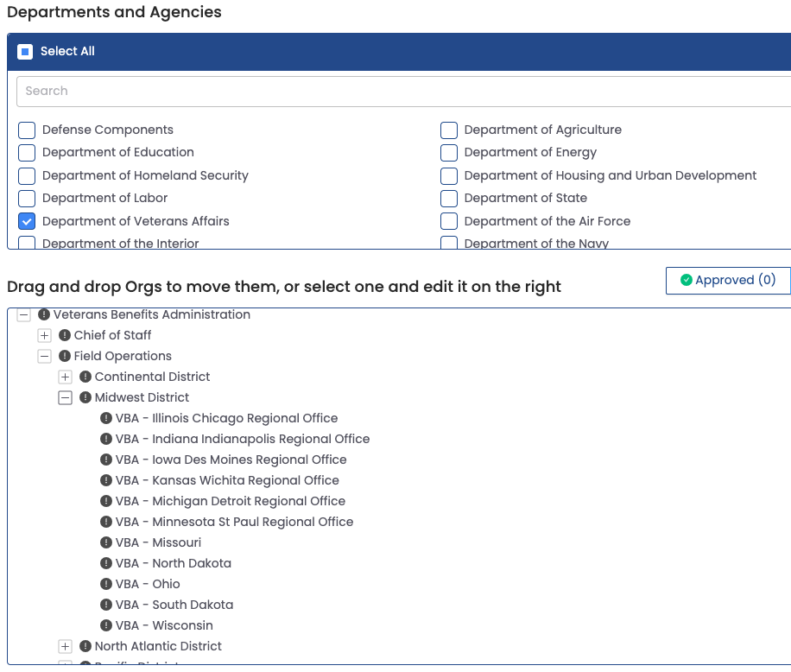Expand the Chief of Staff node
This screenshot has height=672, width=791.
point(45,335)
